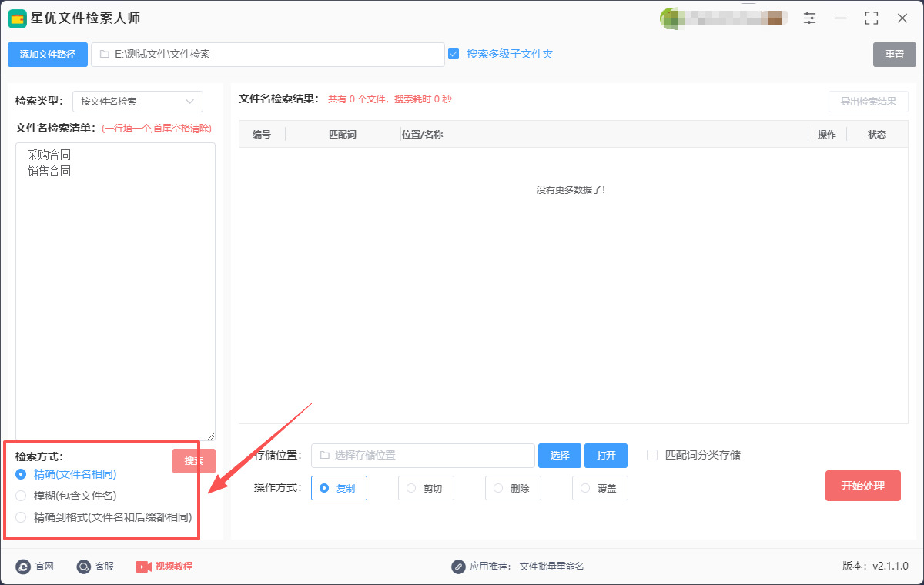Click the 重置 reset button
The width and height of the screenshot is (924, 585).
click(x=895, y=55)
